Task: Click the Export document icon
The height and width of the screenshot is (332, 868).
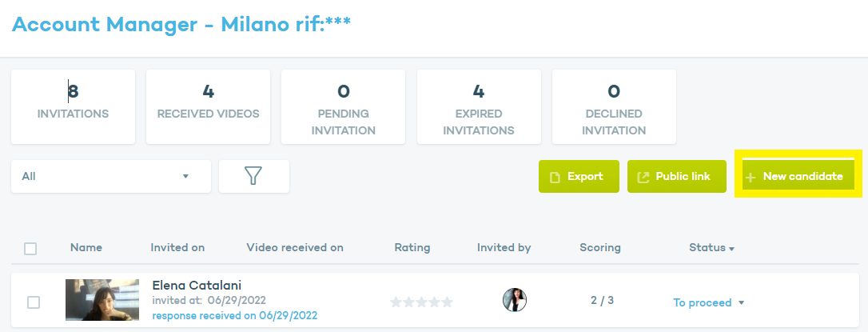Action: [x=555, y=177]
